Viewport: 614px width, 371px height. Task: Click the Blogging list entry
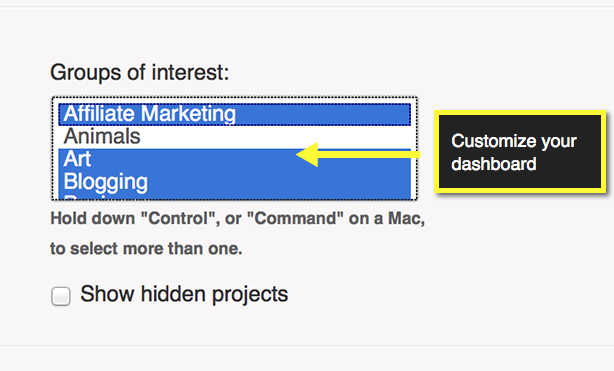[x=235, y=182]
